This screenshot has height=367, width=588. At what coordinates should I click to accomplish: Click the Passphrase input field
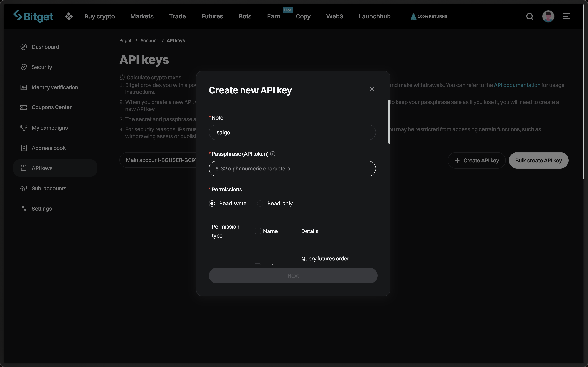coord(292,169)
